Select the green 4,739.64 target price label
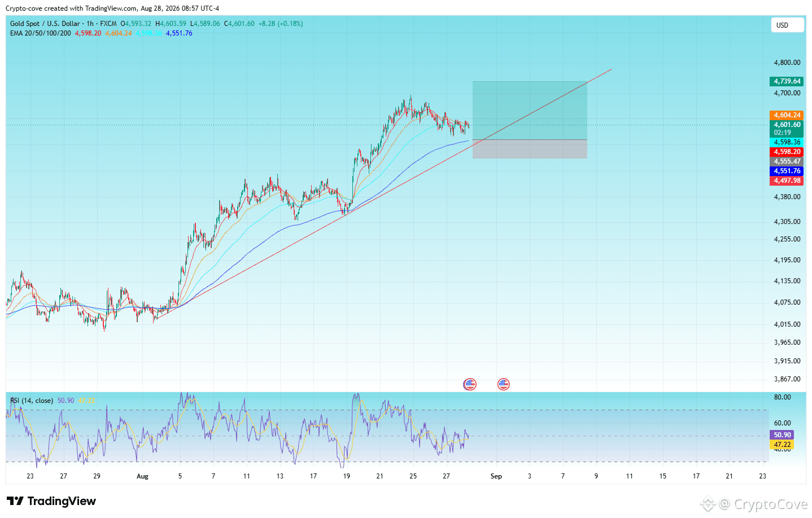The width and height of the screenshot is (812, 518). (787, 81)
